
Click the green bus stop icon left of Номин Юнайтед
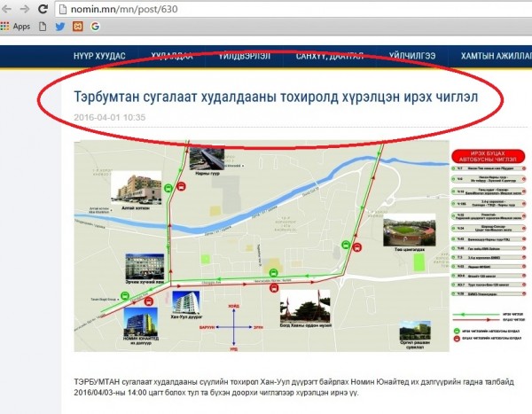[125, 296]
